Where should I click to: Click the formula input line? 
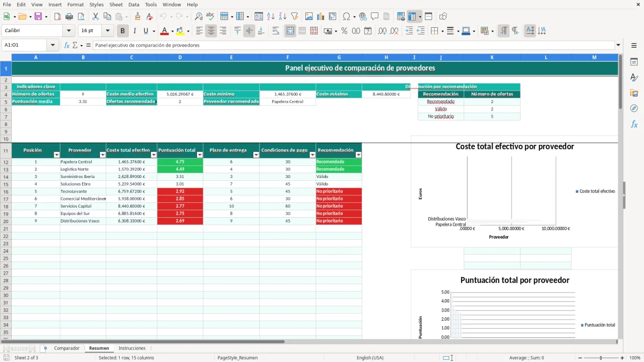(354, 45)
